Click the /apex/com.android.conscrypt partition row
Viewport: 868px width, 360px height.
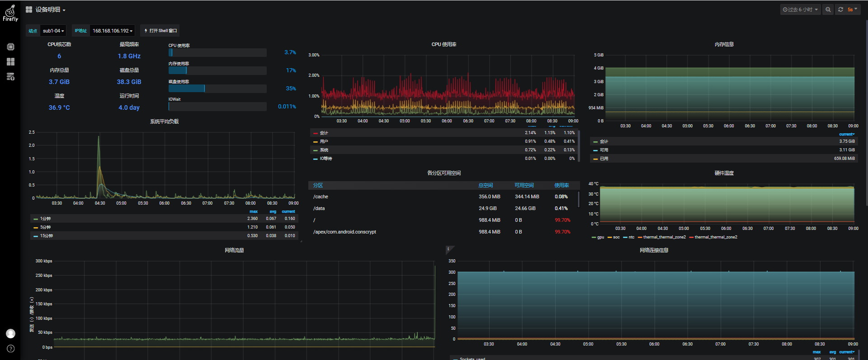click(x=443, y=232)
